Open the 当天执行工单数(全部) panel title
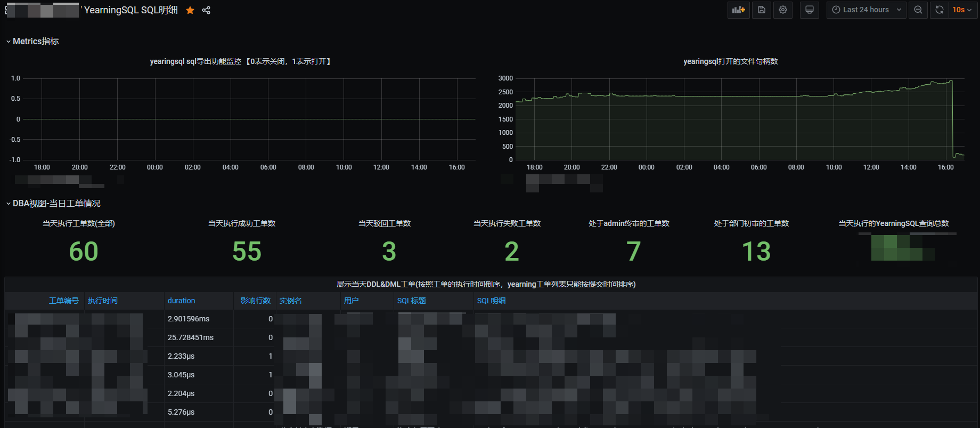 [79, 223]
